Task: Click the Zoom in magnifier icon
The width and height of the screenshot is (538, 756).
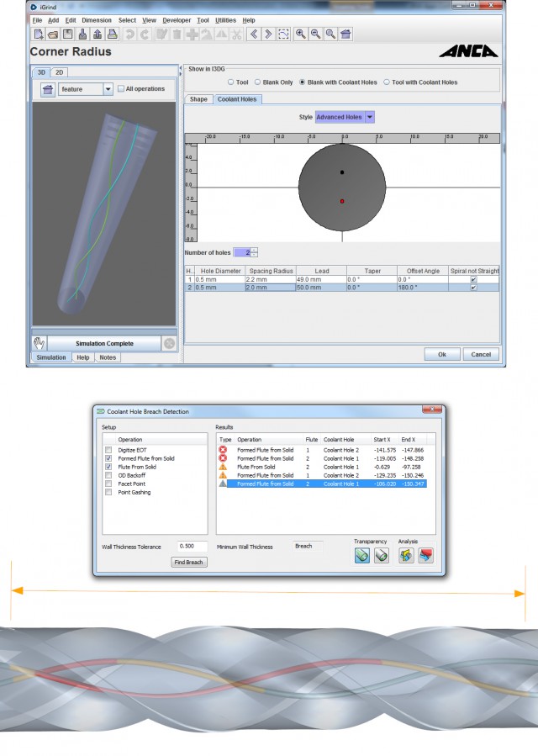Action: [300, 34]
